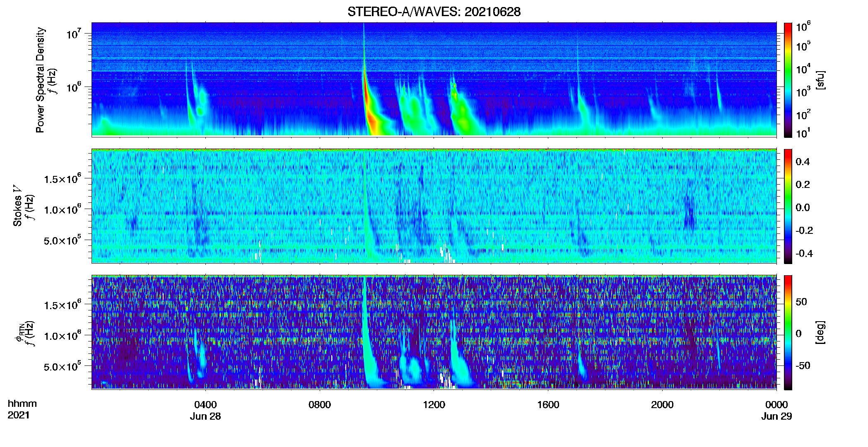
Task: Click the [sfu] color bar unit label
Action: (x=820, y=80)
